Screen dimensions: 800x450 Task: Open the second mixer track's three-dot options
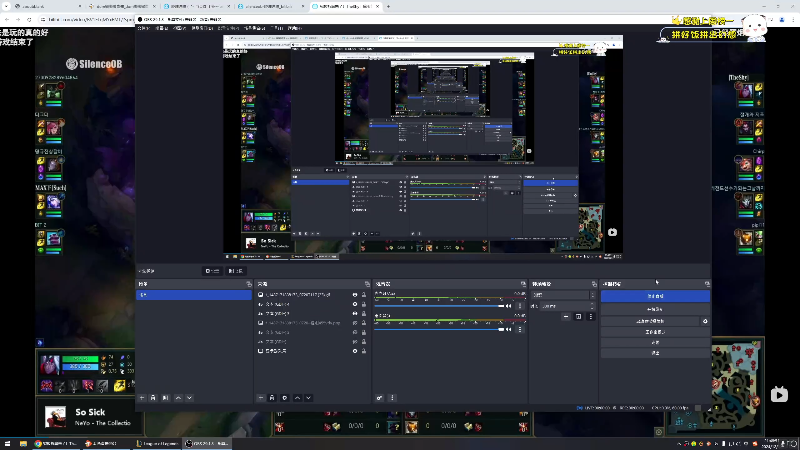pos(520,330)
